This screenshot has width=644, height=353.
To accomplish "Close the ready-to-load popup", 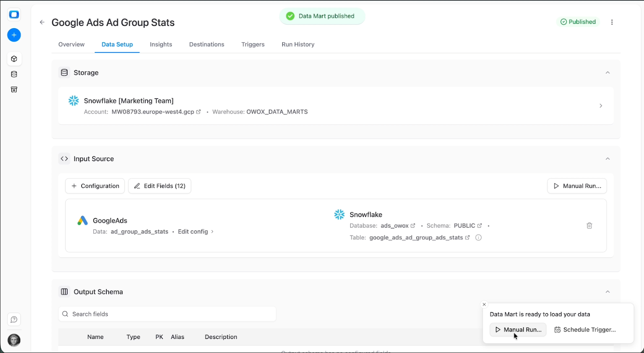I will coord(484,305).
